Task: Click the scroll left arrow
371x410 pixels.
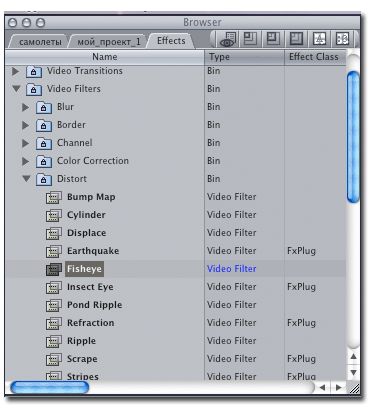Action: tap(322, 387)
